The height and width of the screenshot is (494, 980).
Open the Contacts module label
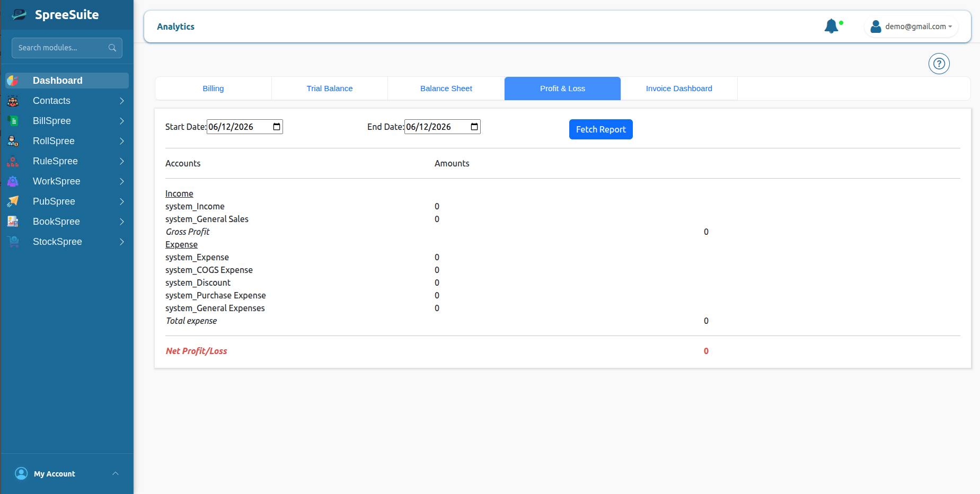pos(51,101)
